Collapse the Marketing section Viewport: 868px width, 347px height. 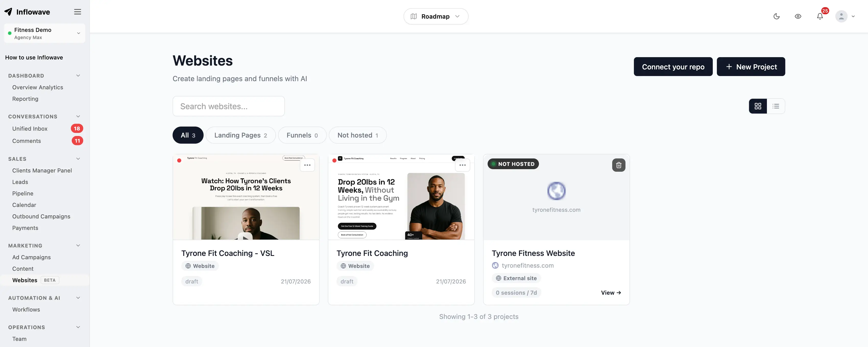[x=78, y=245]
